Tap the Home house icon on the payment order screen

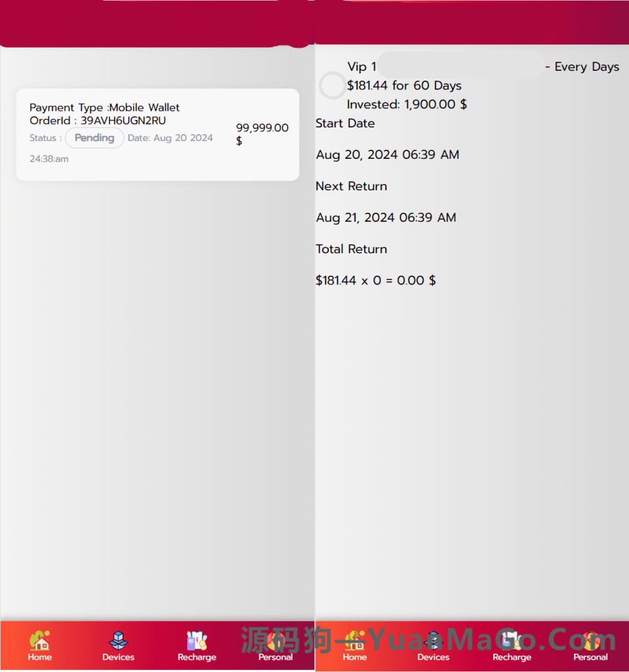click(x=39, y=640)
